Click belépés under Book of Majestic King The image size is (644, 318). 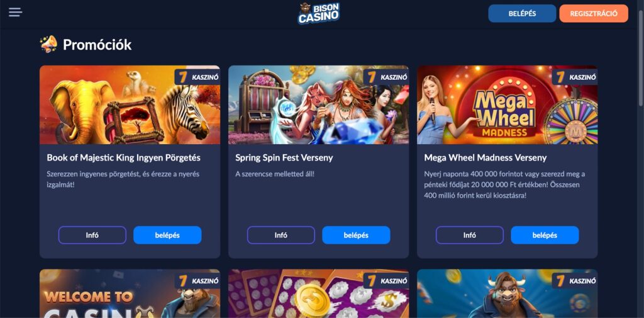tap(167, 236)
